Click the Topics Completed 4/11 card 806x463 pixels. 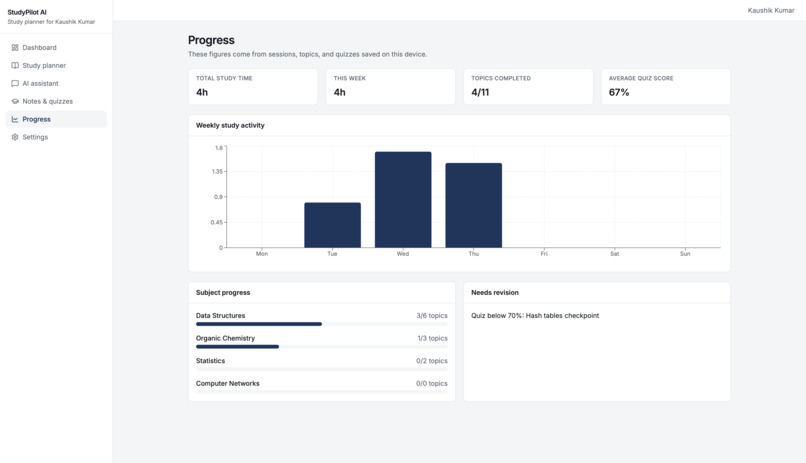coord(528,86)
